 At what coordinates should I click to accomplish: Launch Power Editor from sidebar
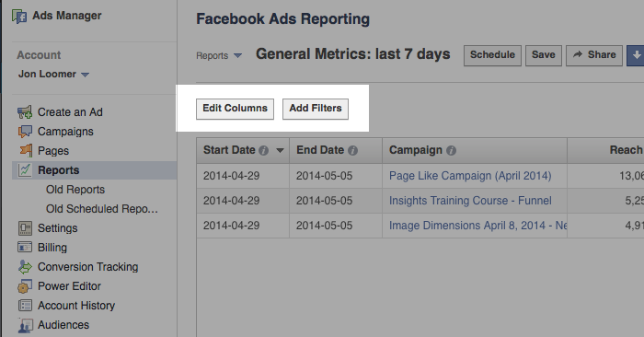(69, 286)
